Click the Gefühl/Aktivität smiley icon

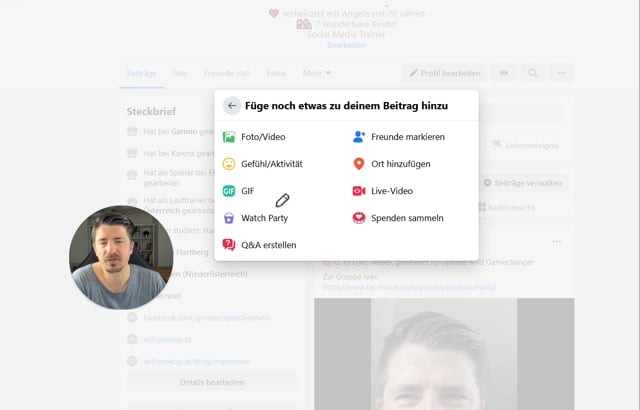coord(229,164)
